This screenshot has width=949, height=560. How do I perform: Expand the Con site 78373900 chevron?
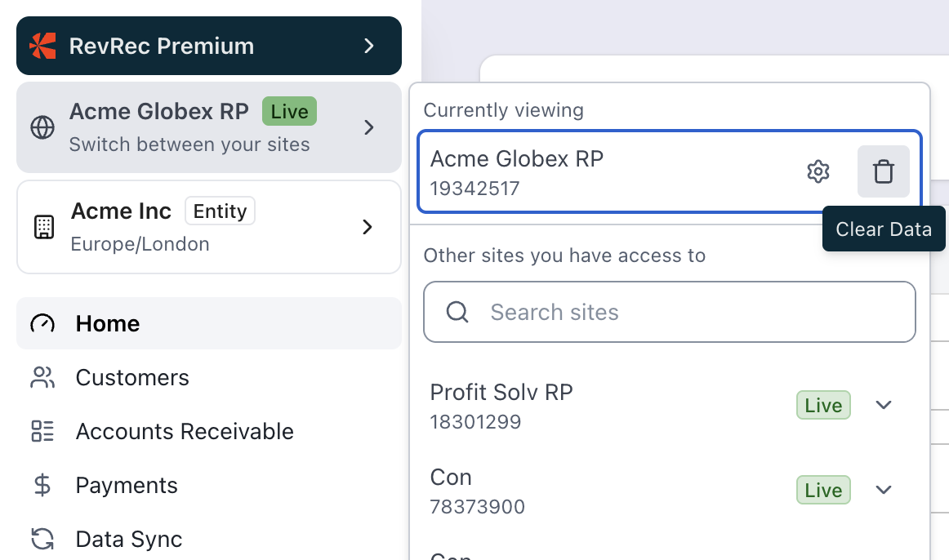(884, 490)
